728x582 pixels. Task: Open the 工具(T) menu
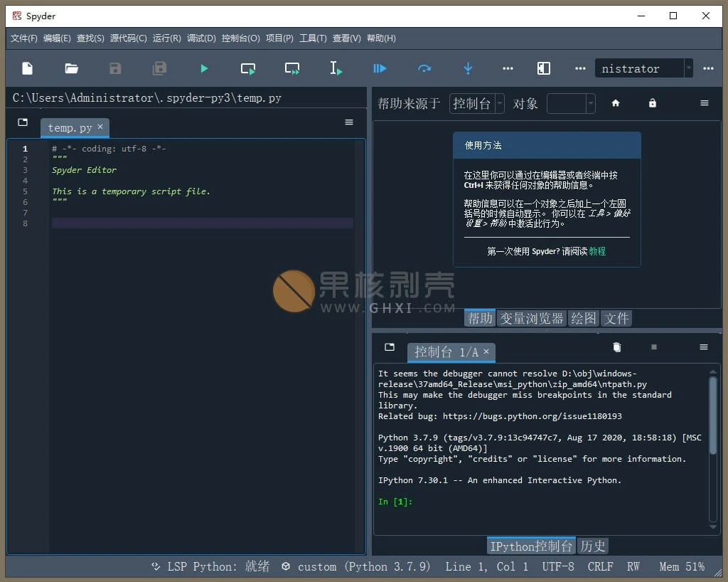[x=313, y=38]
